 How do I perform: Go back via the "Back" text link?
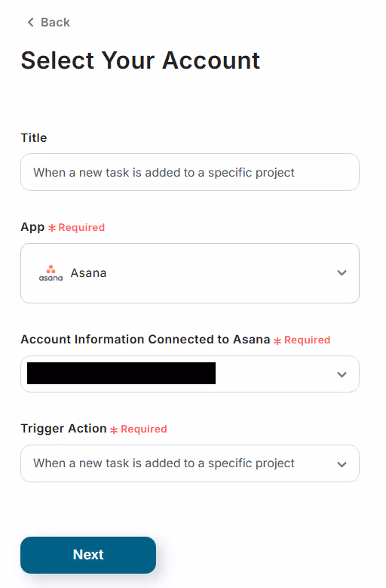point(55,23)
